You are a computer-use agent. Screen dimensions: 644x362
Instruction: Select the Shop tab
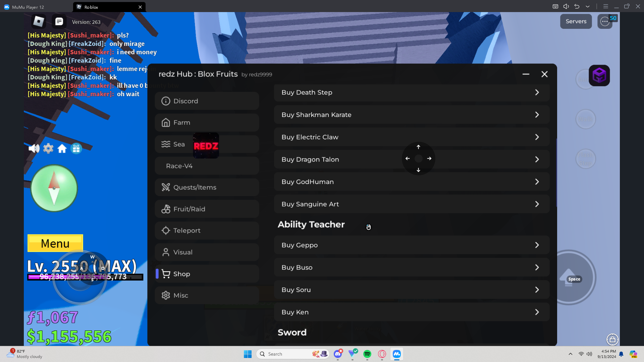coord(207,274)
